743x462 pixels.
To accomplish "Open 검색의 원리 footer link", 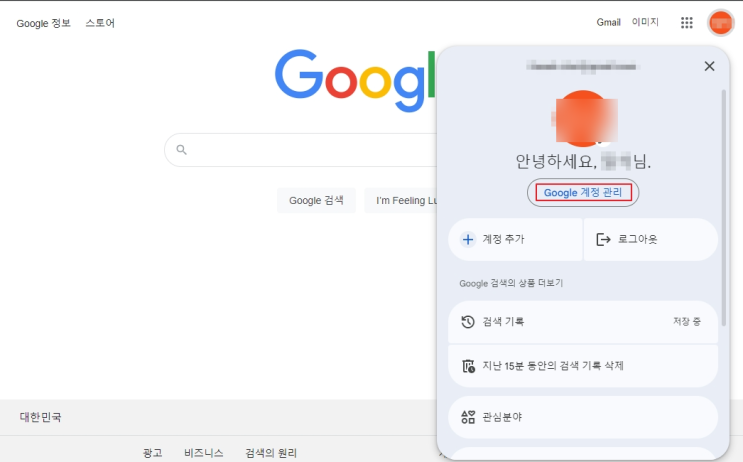I will pyautogui.click(x=271, y=453).
